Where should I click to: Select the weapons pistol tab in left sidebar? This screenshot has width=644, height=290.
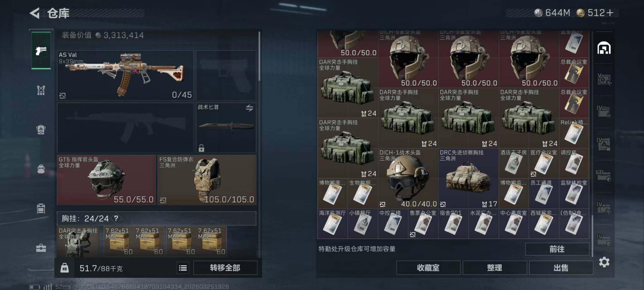[x=41, y=51]
